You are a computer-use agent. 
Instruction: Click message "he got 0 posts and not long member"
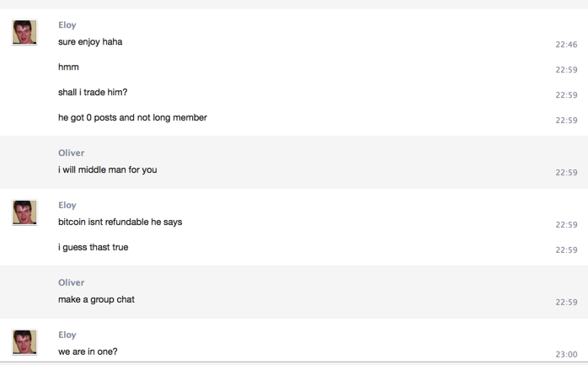[x=132, y=118]
